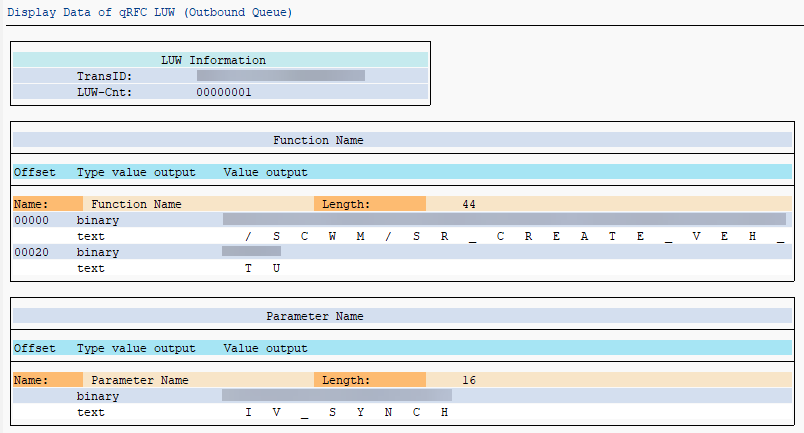Click 'text' label under offset 00020
This screenshot has width=804, height=433.
point(91,268)
